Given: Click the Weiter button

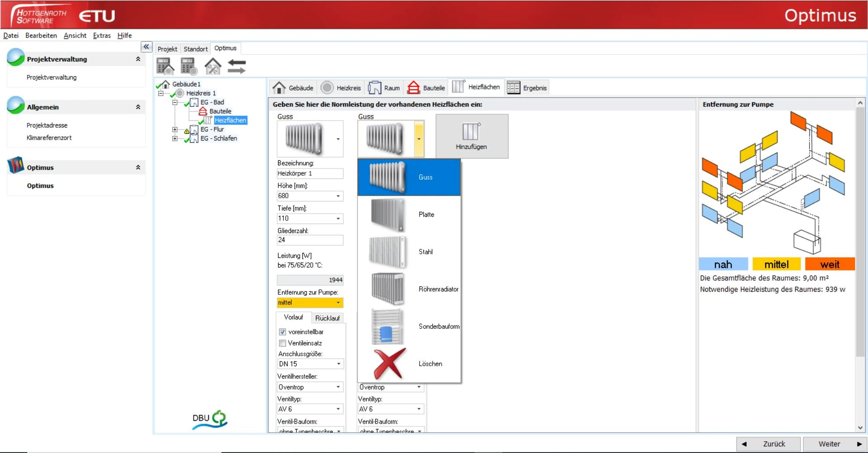Looking at the screenshot, I should [x=835, y=444].
